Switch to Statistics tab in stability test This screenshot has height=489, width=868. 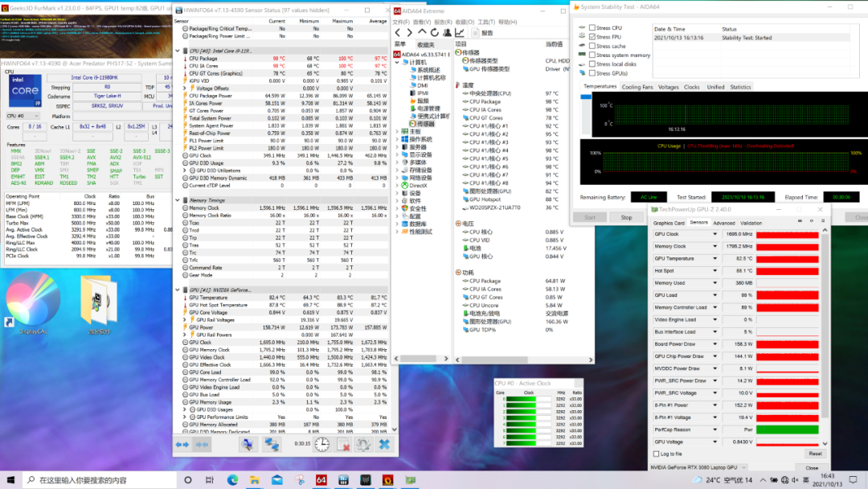(x=740, y=87)
